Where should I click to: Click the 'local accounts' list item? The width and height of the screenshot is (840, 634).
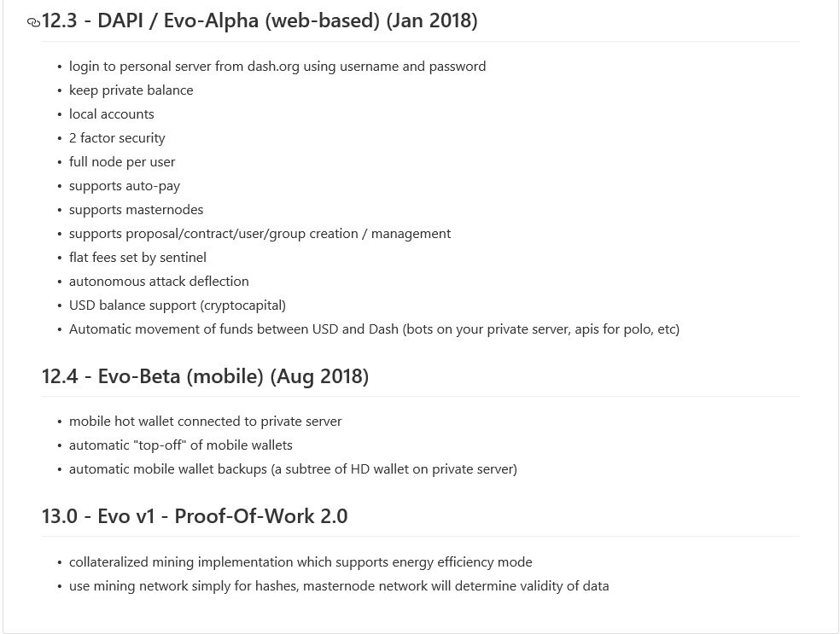tap(112, 114)
